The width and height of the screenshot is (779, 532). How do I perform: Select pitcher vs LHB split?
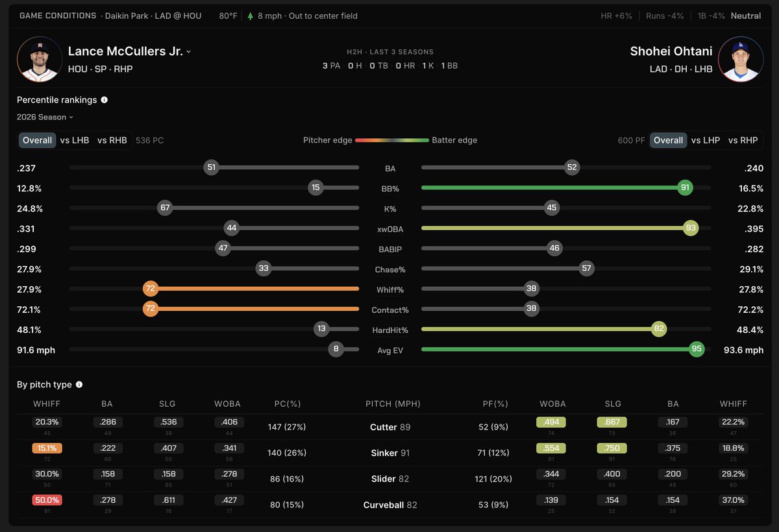pos(75,140)
